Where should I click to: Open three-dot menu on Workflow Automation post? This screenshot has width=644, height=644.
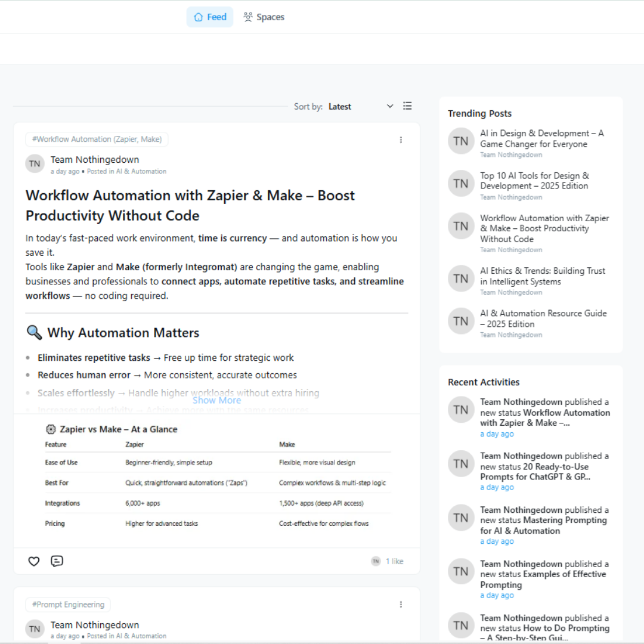pos(401,140)
